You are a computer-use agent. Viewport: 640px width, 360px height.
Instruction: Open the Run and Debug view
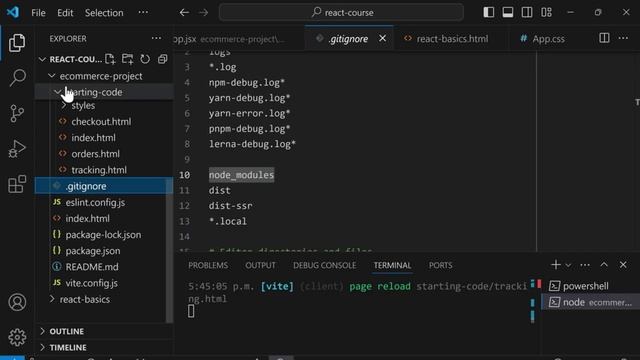[x=17, y=149]
